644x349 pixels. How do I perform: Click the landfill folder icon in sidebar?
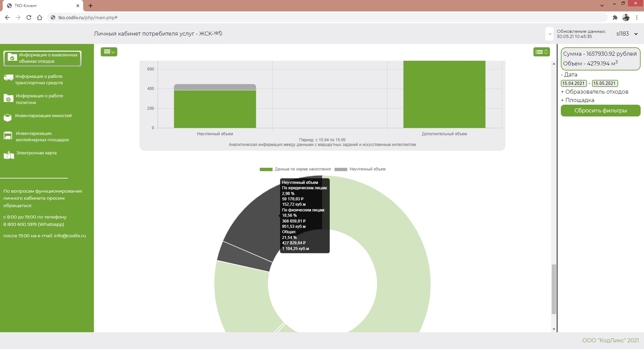pyautogui.click(x=8, y=98)
